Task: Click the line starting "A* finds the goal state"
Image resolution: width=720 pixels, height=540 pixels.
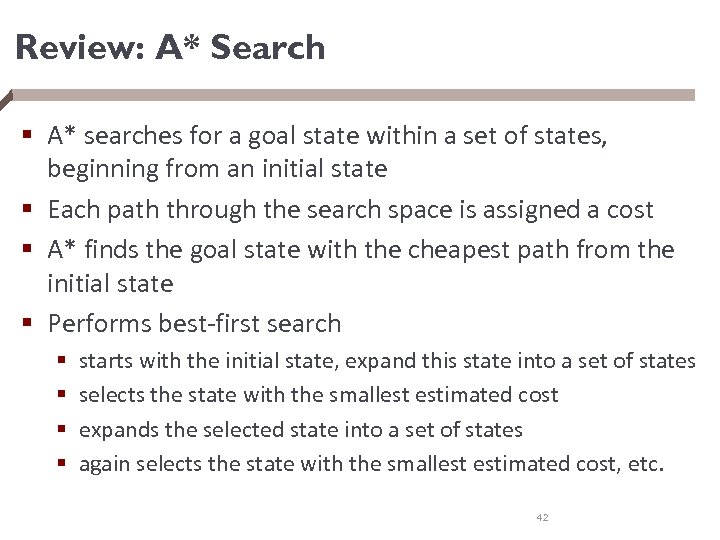Action: [360, 248]
